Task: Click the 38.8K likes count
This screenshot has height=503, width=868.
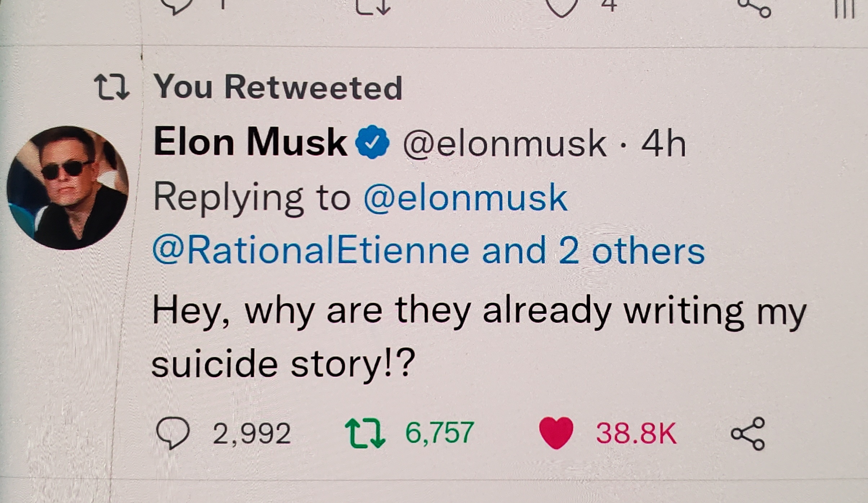Action: tap(636, 433)
